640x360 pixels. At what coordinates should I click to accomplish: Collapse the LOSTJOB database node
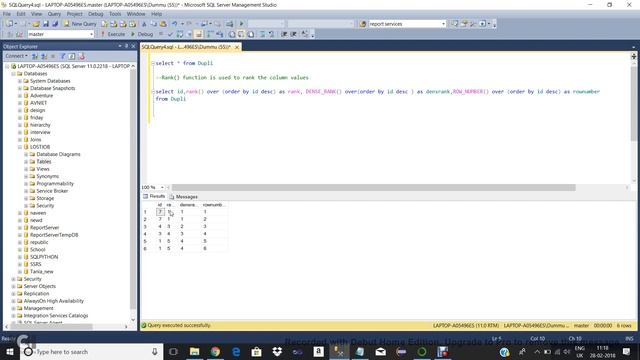tap(20, 147)
